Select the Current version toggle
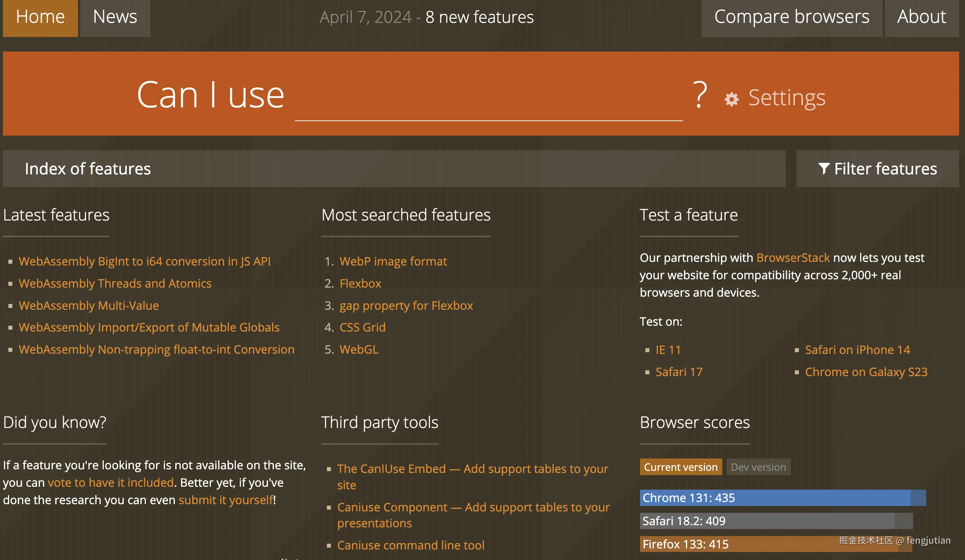This screenshot has height=560, width=965. (x=681, y=467)
